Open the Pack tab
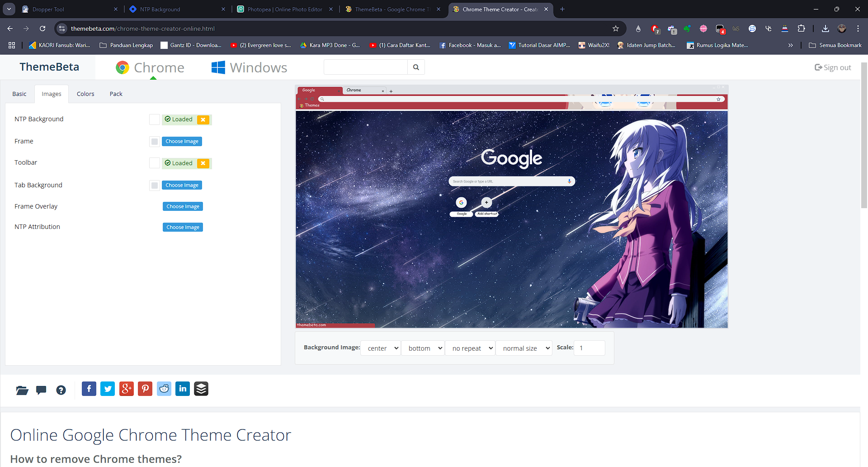The width and height of the screenshot is (868, 467). click(x=116, y=94)
